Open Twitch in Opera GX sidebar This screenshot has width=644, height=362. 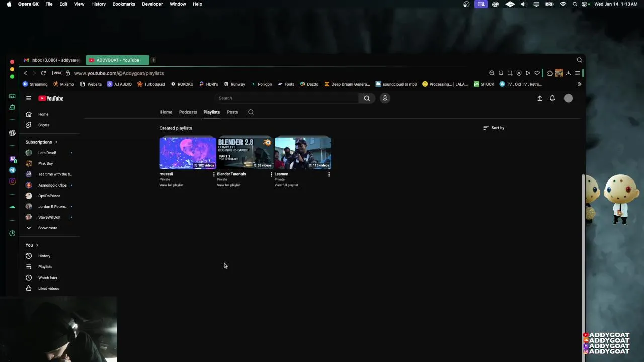point(12,159)
